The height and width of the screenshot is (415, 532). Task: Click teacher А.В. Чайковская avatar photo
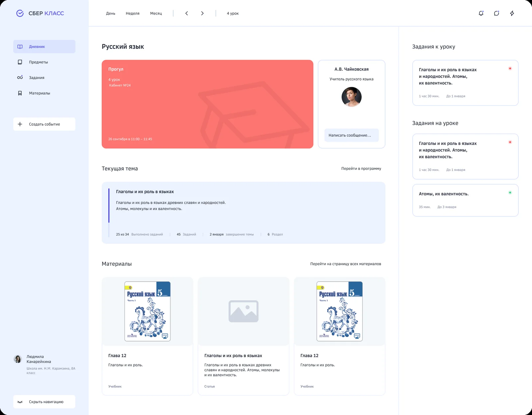[x=351, y=97]
